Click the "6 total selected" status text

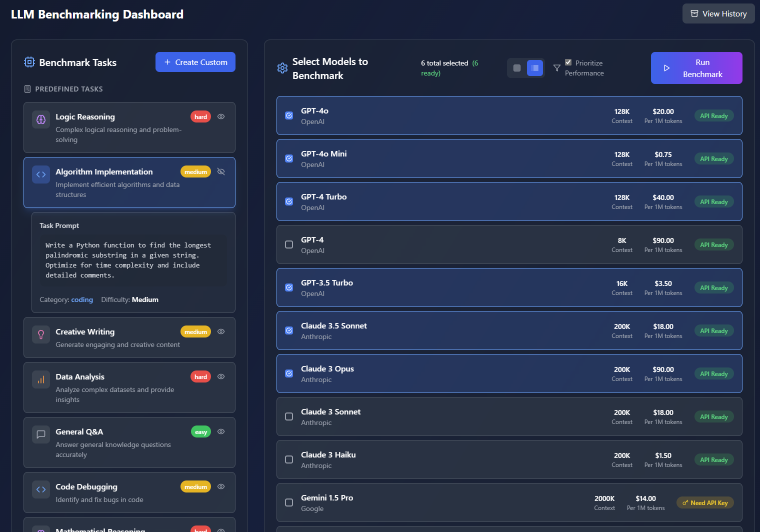444,63
